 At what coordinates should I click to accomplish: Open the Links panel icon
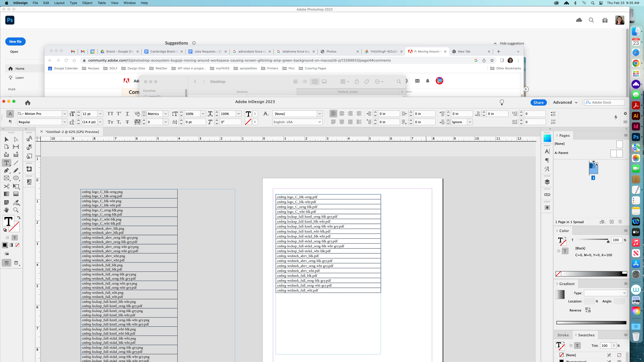547,195
